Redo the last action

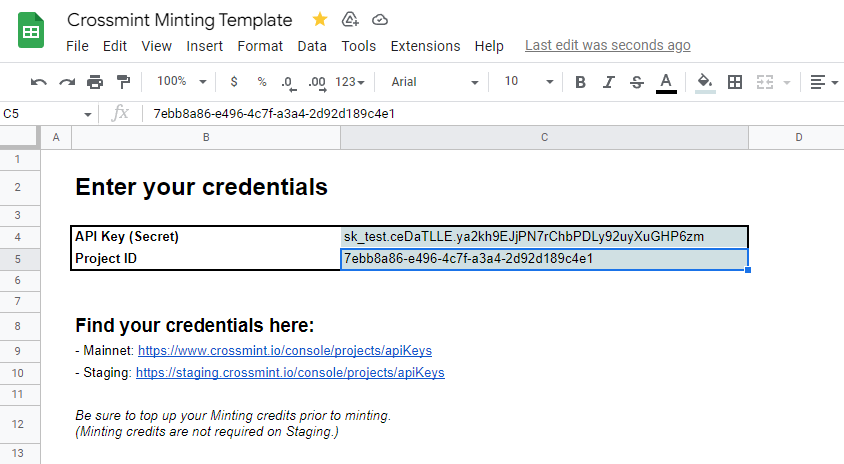pos(67,82)
